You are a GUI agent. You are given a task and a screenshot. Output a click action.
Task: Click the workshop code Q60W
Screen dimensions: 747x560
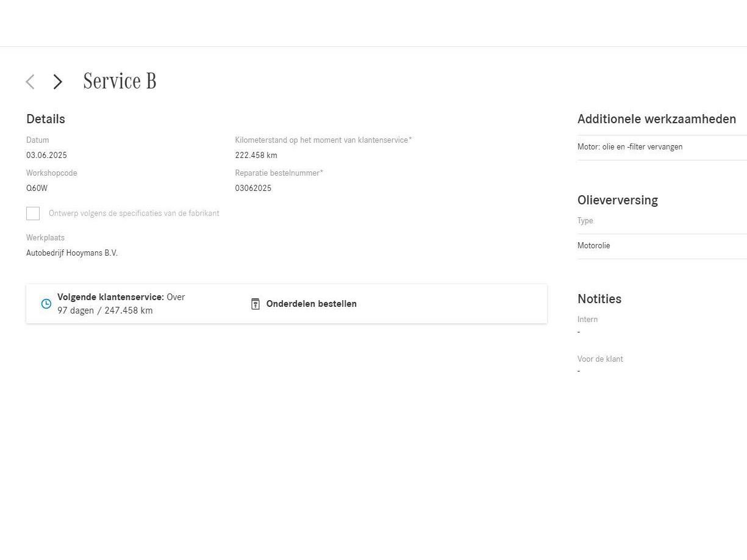[x=37, y=188]
